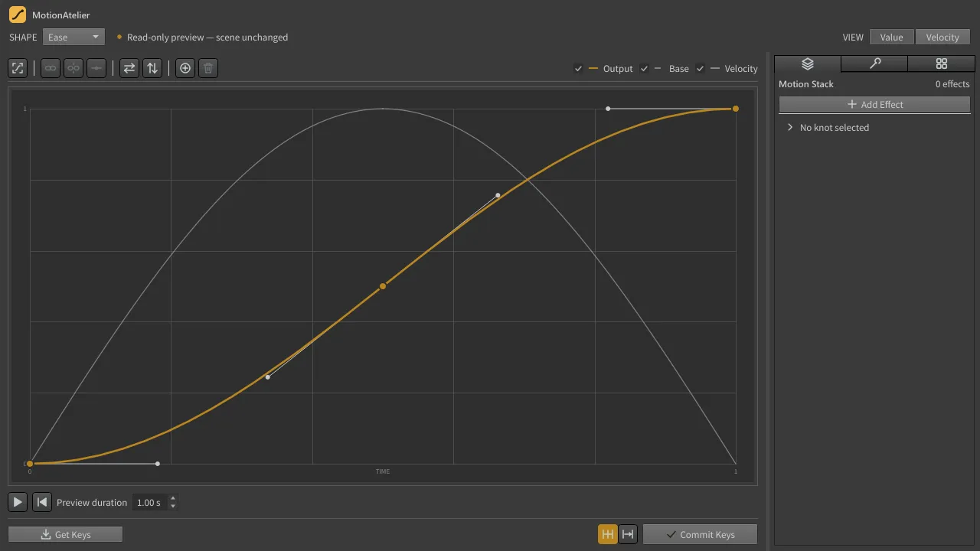This screenshot has width=980, height=551.
Task: Switch view to Velocity
Action: (x=942, y=37)
